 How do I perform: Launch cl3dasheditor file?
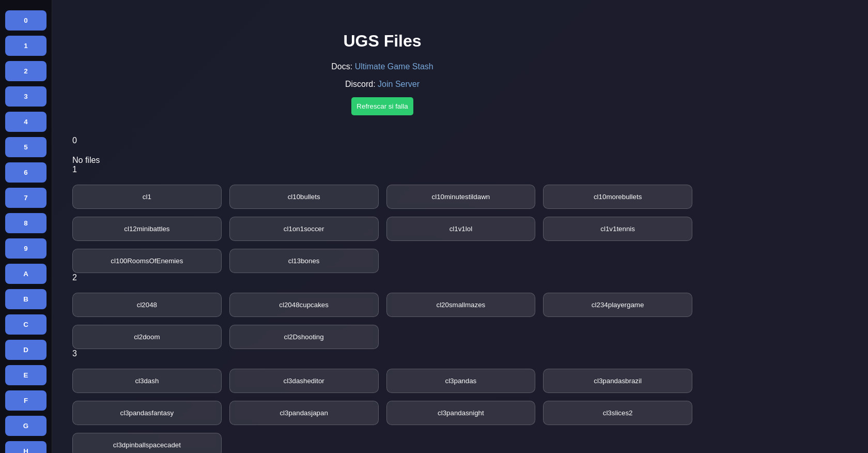pos(304,381)
